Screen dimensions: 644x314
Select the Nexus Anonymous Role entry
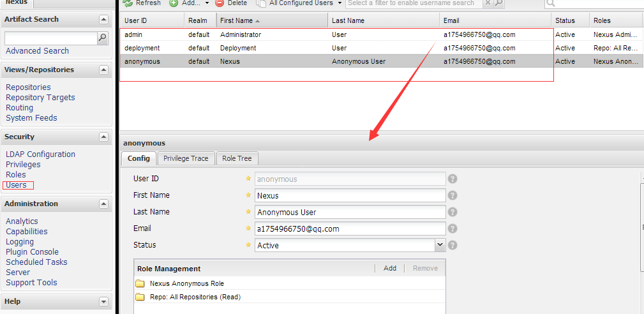[x=290, y=283]
